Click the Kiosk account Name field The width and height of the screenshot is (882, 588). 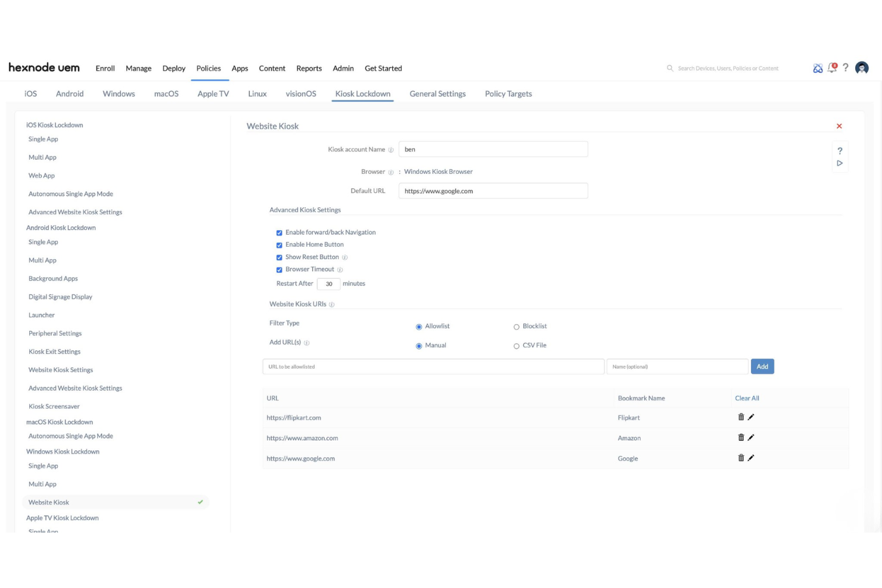[x=493, y=150]
